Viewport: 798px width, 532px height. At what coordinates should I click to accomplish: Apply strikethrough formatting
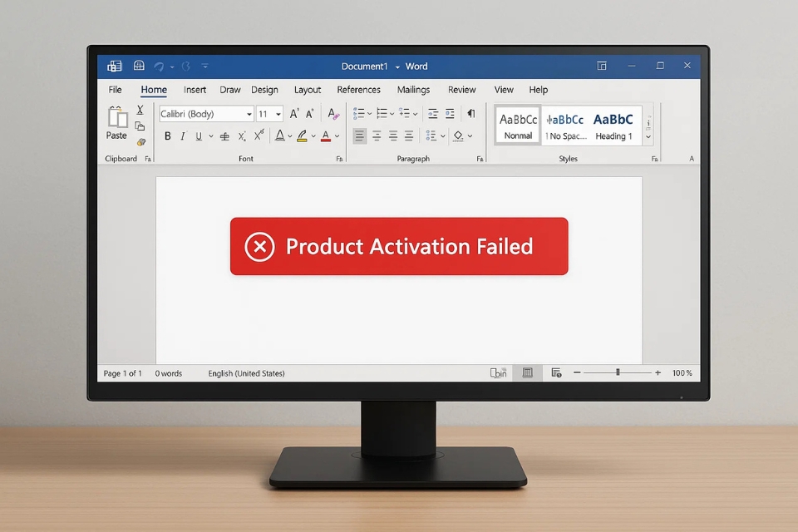click(226, 136)
